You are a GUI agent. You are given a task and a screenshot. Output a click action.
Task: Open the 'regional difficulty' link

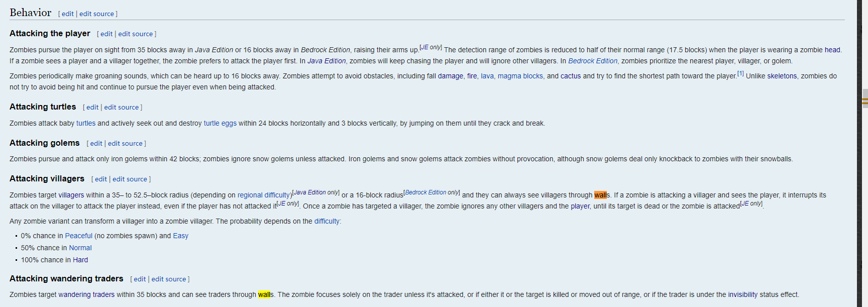click(x=264, y=195)
